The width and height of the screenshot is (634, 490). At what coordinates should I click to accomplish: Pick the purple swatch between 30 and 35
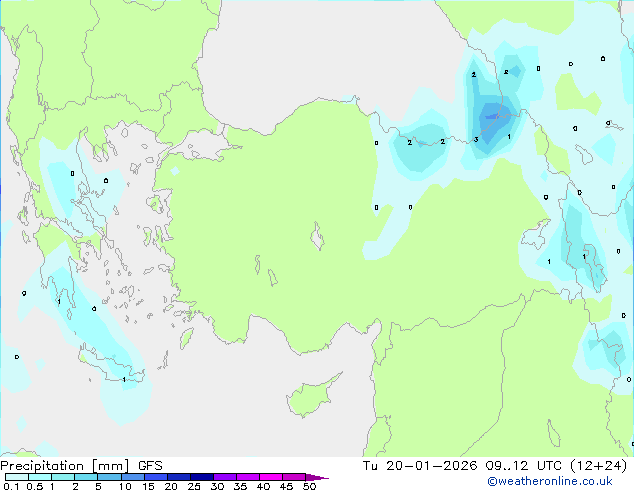(225, 477)
